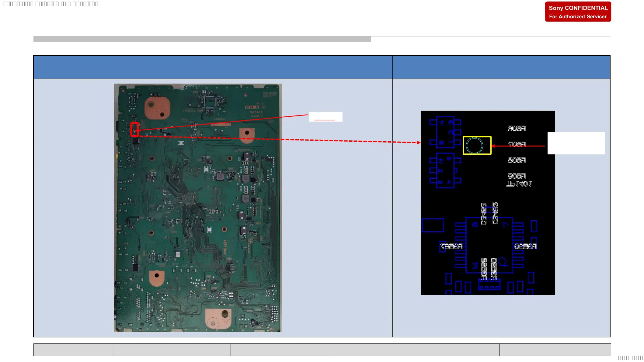The image size is (644, 362).
Task: Select the five-pin component outline at the schematic top
Action: (x=445, y=132)
